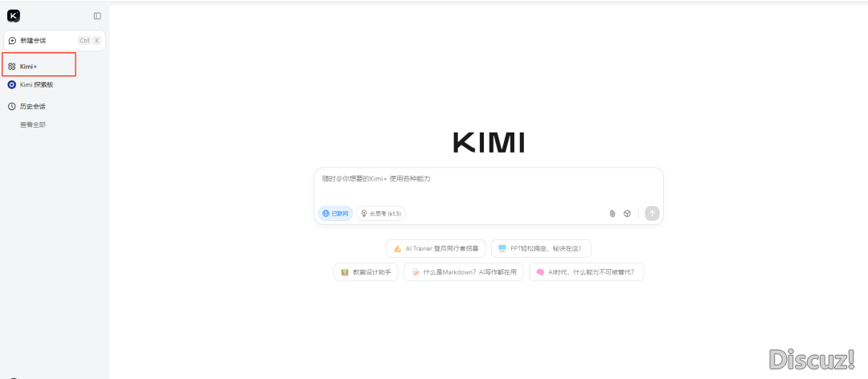
Task: Click the KIMI heading logo text
Action: point(489,143)
